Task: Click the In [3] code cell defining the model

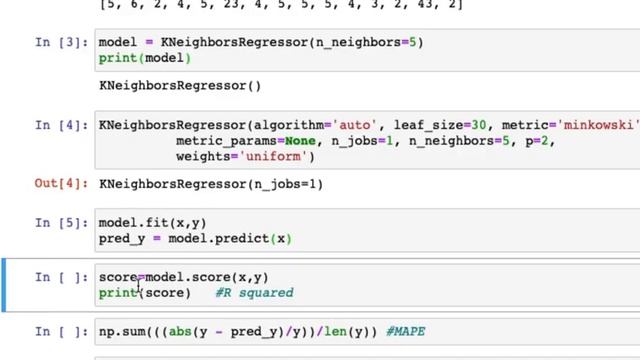Action: pyautogui.click(x=367, y=50)
